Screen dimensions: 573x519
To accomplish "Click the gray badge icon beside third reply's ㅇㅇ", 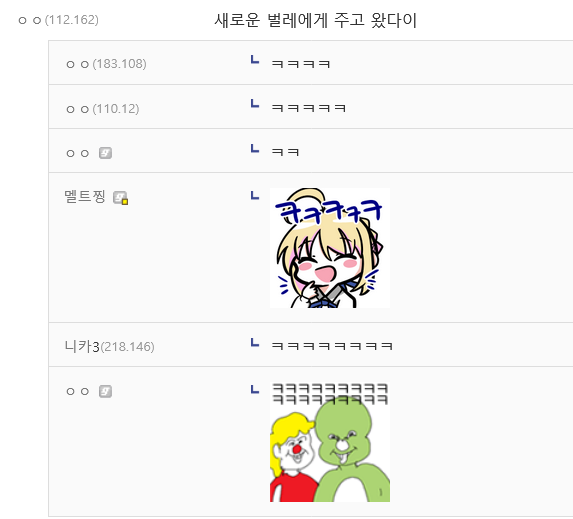I will click(x=105, y=153).
